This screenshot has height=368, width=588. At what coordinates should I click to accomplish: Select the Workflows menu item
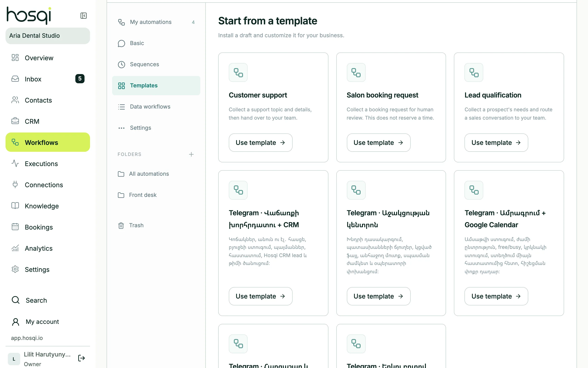point(48,142)
